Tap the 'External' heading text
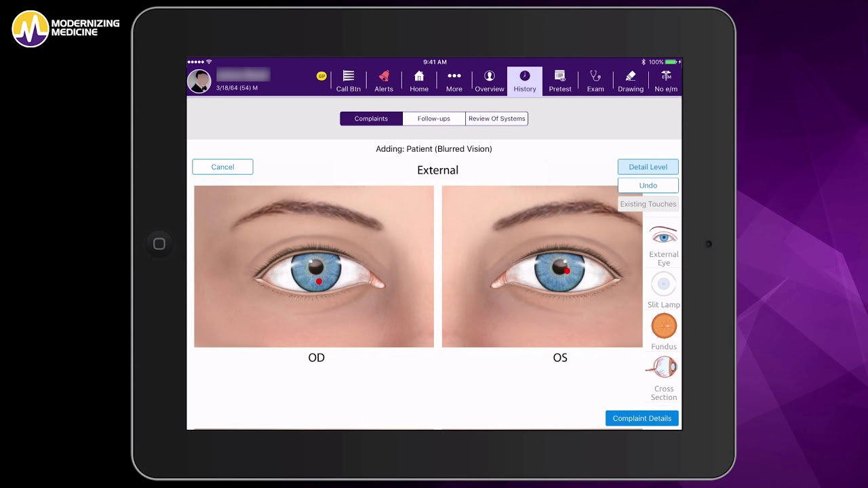This screenshot has width=868, height=488. (x=437, y=170)
